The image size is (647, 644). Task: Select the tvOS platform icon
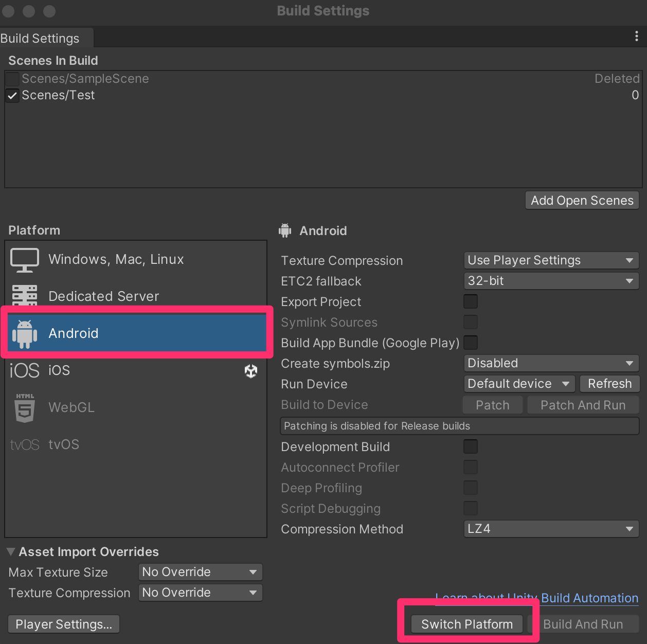pyautogui.click(x=25, y=444)
